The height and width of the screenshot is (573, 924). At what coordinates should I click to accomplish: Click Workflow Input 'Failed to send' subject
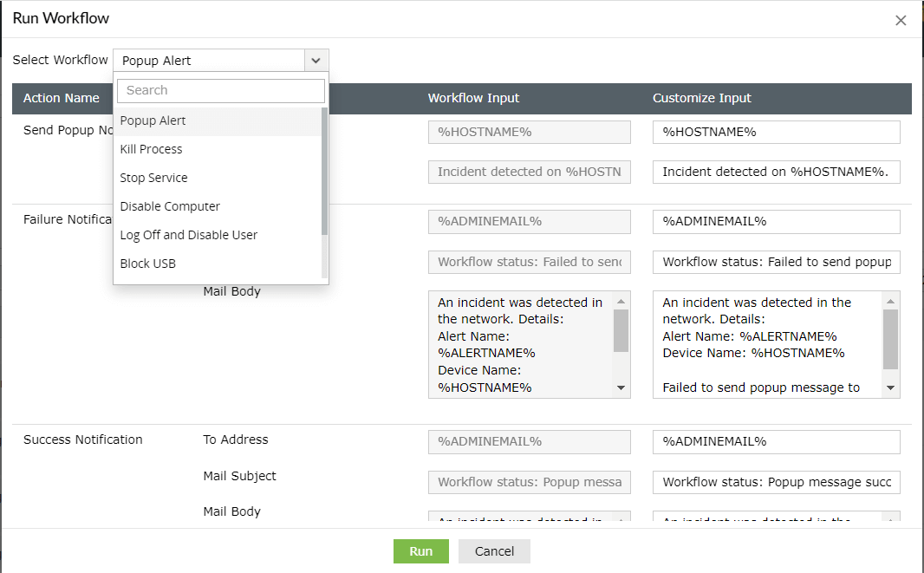click(530, 262)
